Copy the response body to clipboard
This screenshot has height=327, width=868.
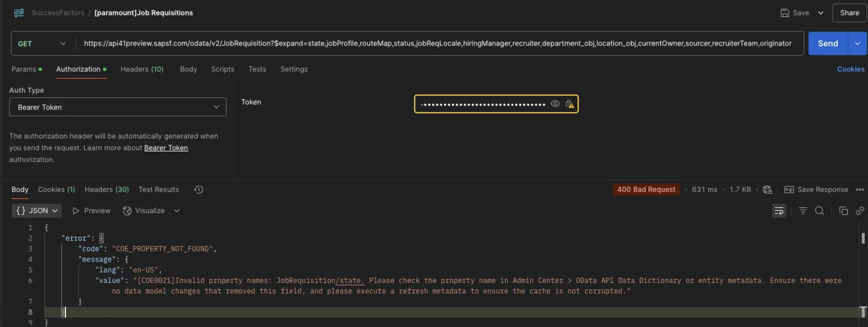pyautogui.click(x=843, y=211)
